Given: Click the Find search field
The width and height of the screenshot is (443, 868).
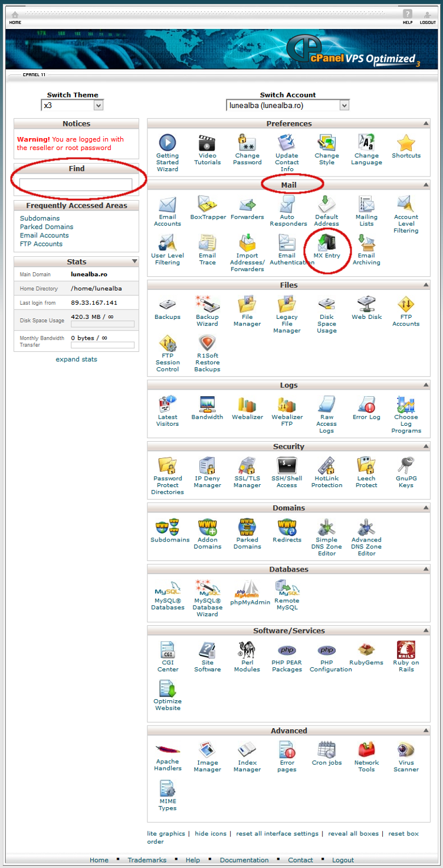Looking at the screenshot, I should (x=76, y=184).
